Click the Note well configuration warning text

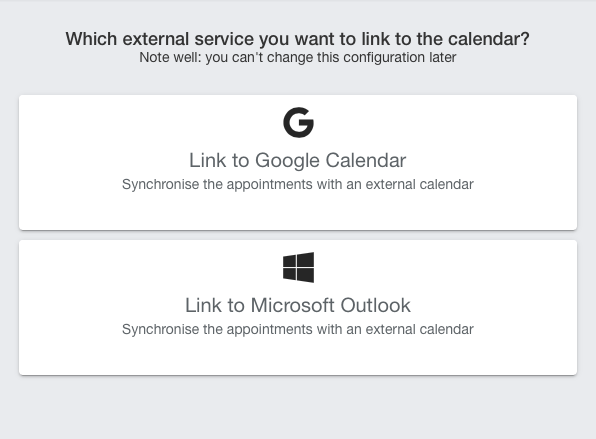pyautogui.click(x=298, y=57)
